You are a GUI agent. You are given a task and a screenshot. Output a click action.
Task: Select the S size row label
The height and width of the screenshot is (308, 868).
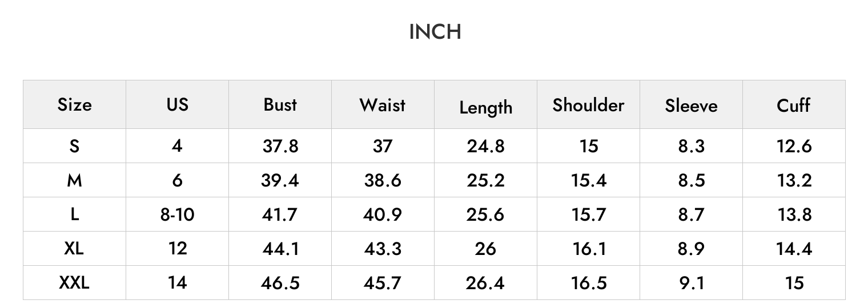point(74,146)
